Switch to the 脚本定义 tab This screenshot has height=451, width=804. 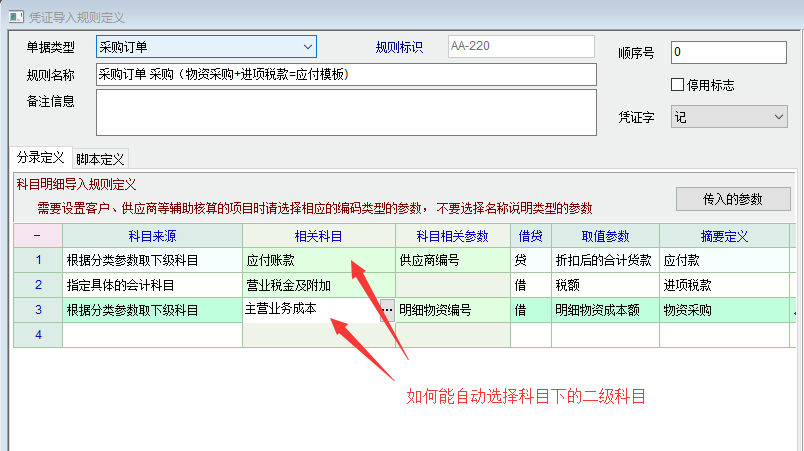tap(101, 159)
